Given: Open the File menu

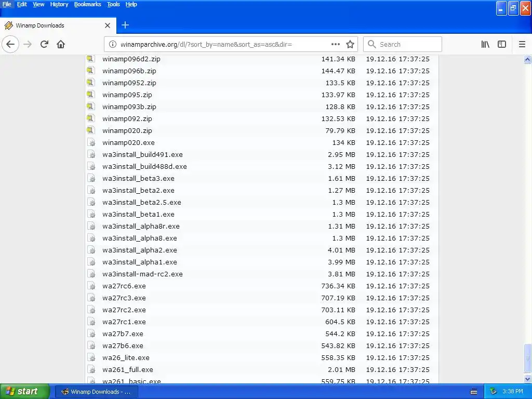Looking at the screenshot, I should [x=6, y=4].
